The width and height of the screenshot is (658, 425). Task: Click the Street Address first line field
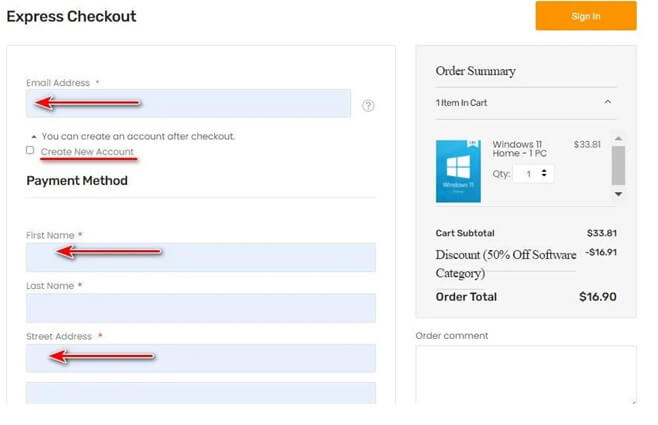(200, 358)
